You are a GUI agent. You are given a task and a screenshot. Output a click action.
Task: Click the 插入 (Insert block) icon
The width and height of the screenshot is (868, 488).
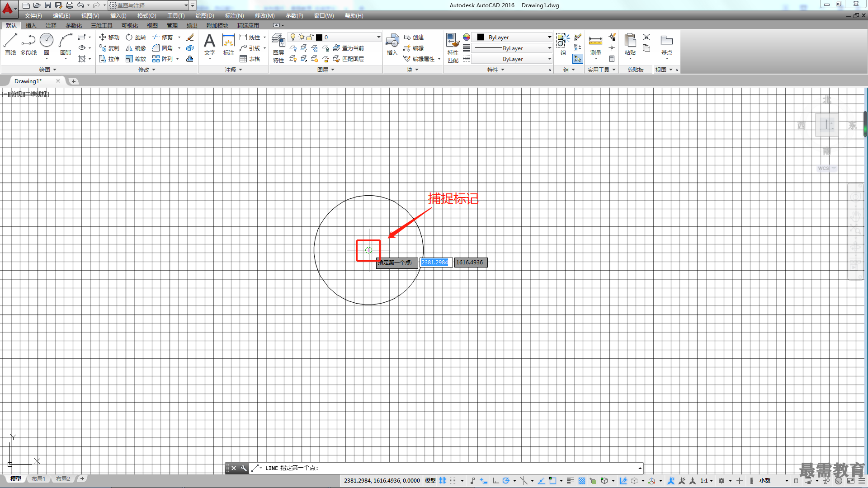coord(392,44)
